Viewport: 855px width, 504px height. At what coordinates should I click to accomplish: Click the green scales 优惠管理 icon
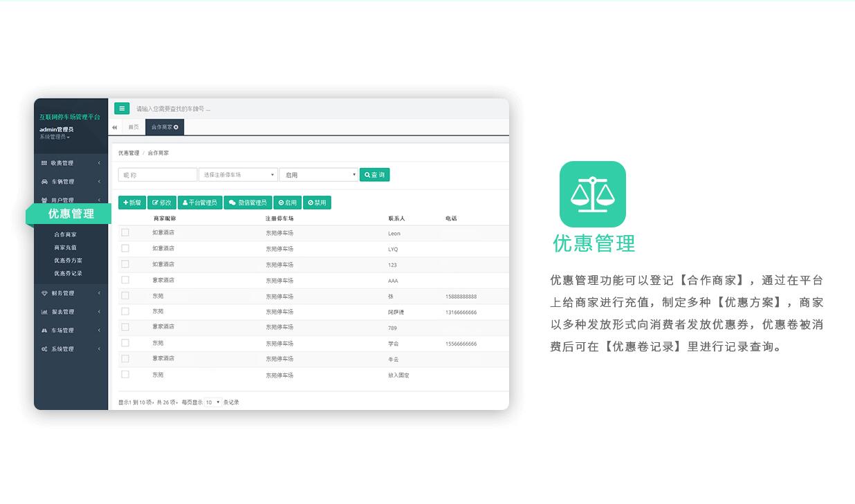[592, 194]
